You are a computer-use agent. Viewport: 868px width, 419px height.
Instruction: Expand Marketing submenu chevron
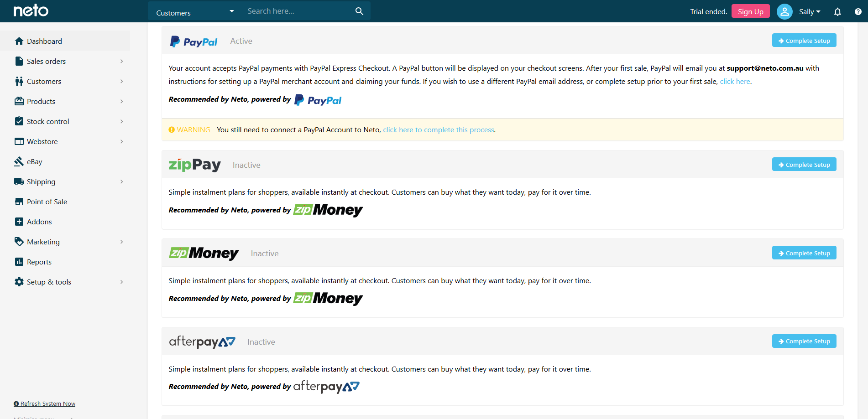(x=122, y=242)
